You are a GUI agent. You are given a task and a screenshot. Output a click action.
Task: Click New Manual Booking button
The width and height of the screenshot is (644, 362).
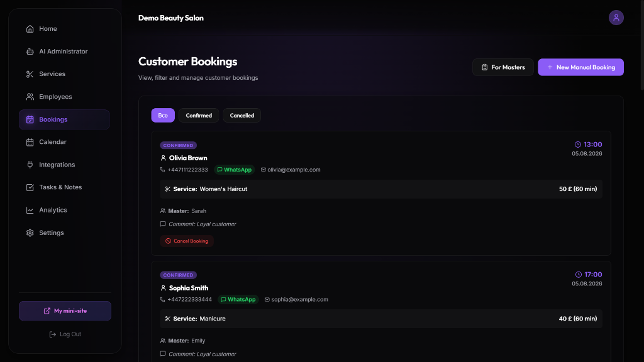click(x=580, y=67)
